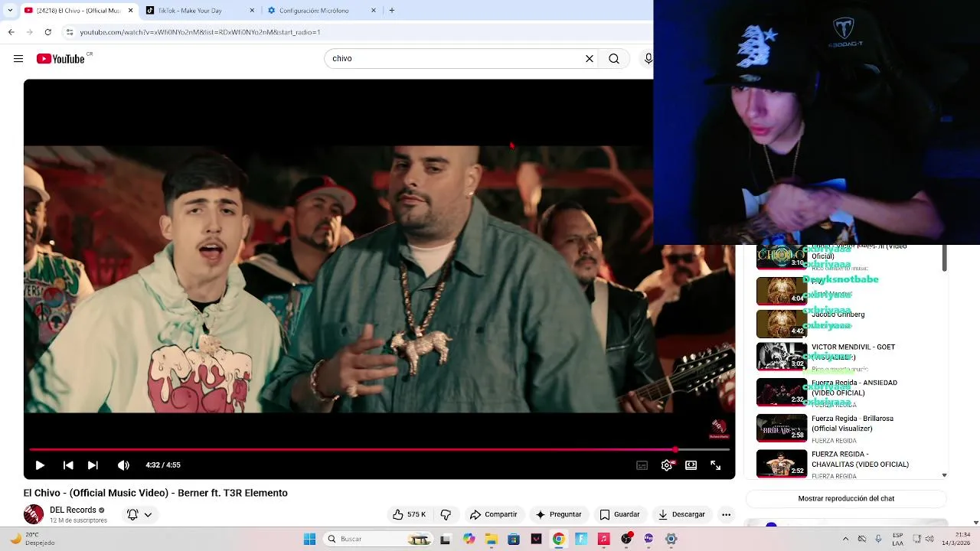Start voice search with the microphone icon
The image size is (980, 551).
coord(648,58)
